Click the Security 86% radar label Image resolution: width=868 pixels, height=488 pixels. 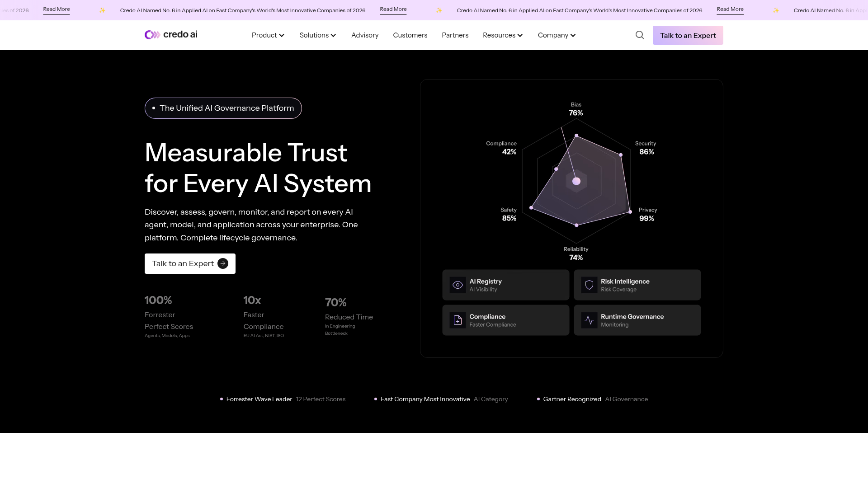point(646,148)
